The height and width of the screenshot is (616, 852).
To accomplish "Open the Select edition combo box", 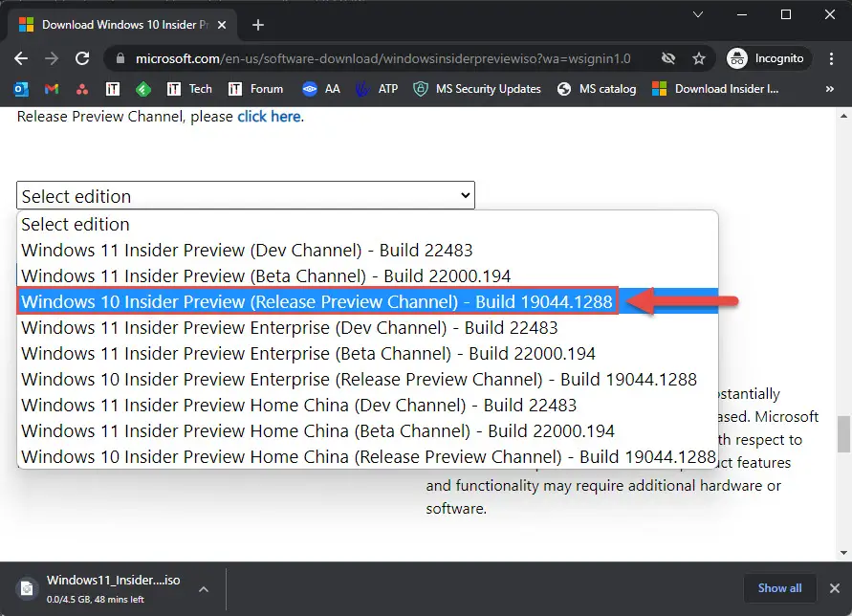I will (x=246, y=196).
